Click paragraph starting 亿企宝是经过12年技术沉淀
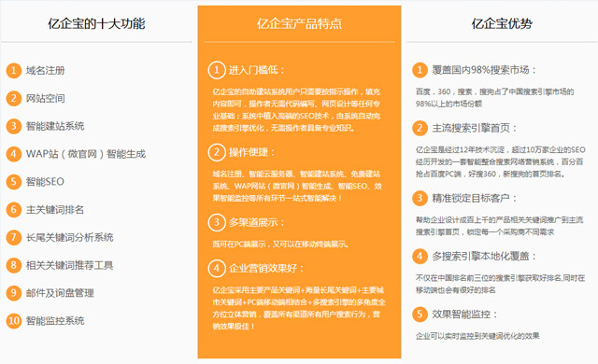 (501, 161)
